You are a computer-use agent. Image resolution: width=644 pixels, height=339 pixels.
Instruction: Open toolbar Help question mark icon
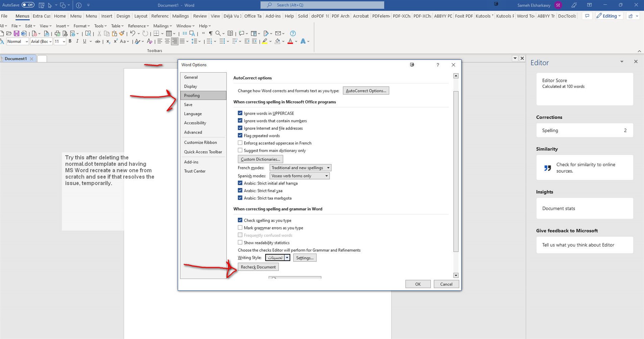click(x=293, y=33)
